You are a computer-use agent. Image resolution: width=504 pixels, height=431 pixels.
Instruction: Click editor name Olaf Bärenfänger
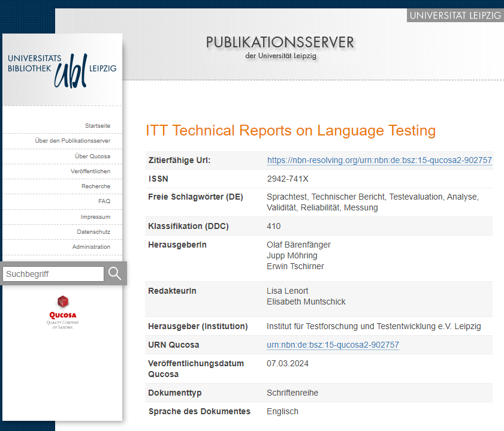point(298,245)
